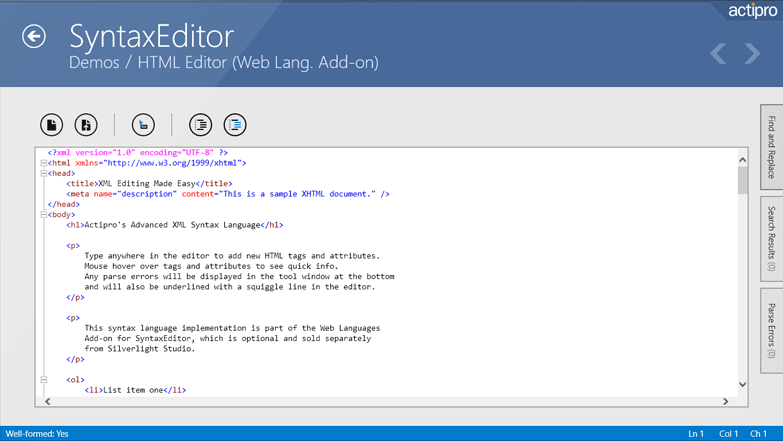
Task: Open the Parse Errors tab
Action: click(x=772, y=331)
